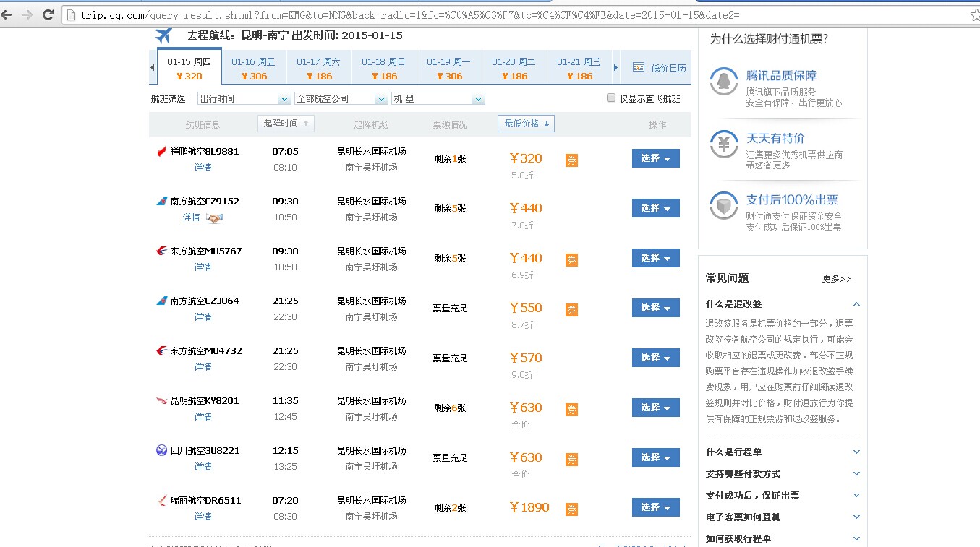Open 详情 for 昆明航空KY8201

tap(203, 416)
